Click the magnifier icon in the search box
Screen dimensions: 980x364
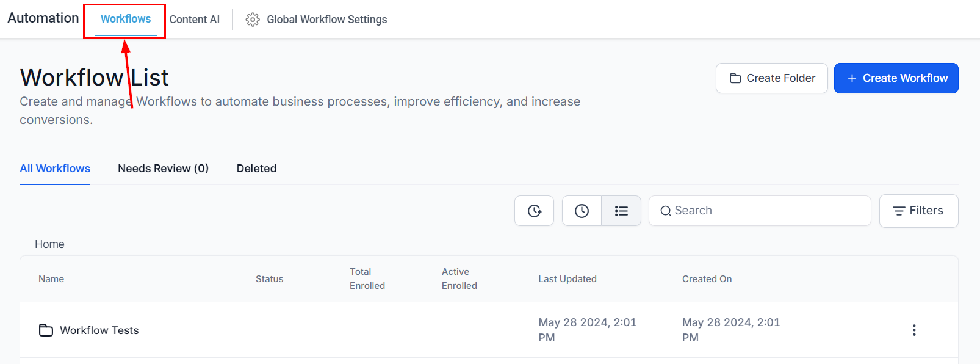point(666,211)
